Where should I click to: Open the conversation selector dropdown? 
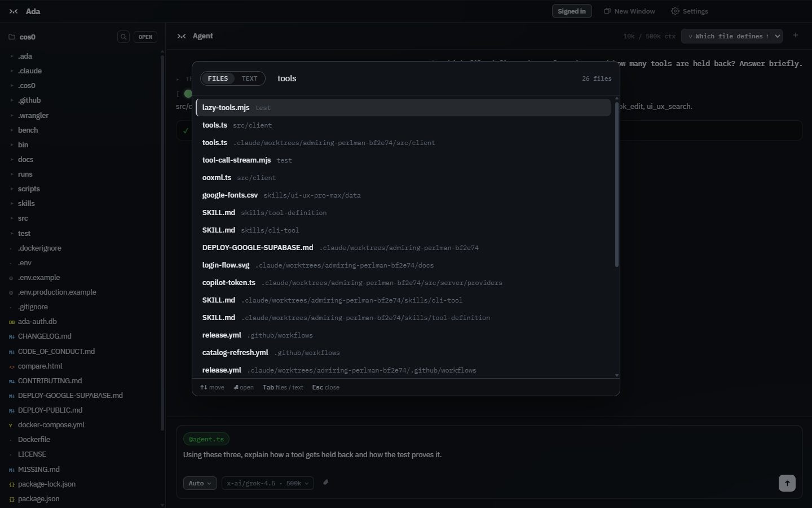pyautogui.click(x=732, y=36)
